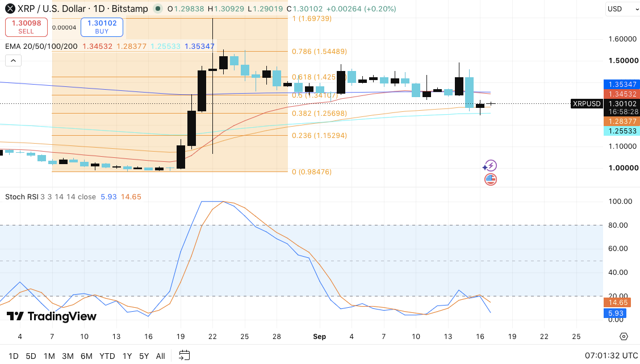Click the XRP coin logo icon
The image size is (640, 364).
click(10, 9)
